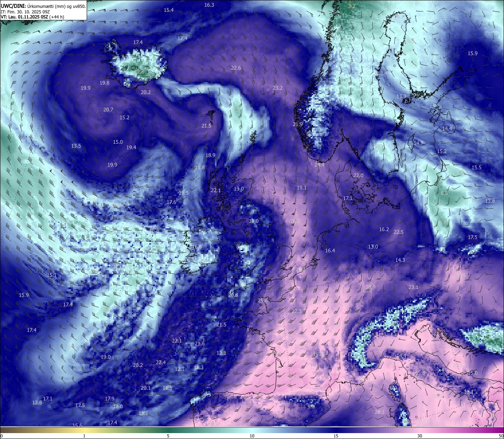This screenshot has height=439, width=504.
Task: Click the IT: Fim. 30. 10. 2025 09Z line
Action: click(25, 12)
